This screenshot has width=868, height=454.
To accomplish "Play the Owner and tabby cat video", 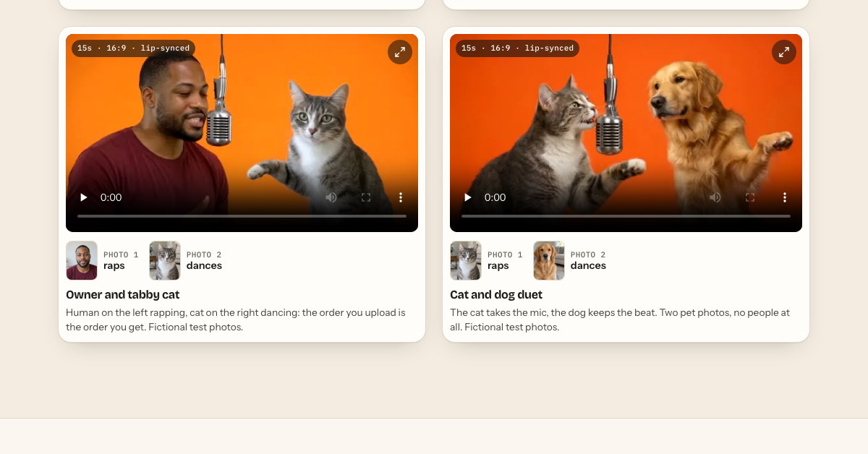I will (84, 197).
